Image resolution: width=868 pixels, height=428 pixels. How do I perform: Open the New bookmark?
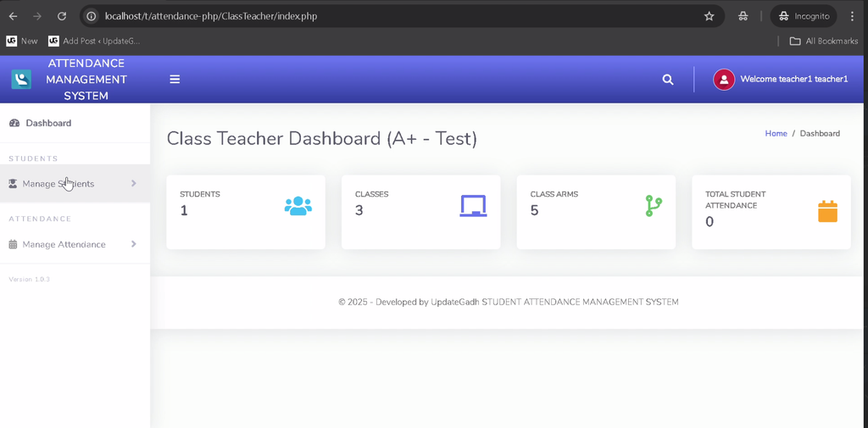(22, 41)
